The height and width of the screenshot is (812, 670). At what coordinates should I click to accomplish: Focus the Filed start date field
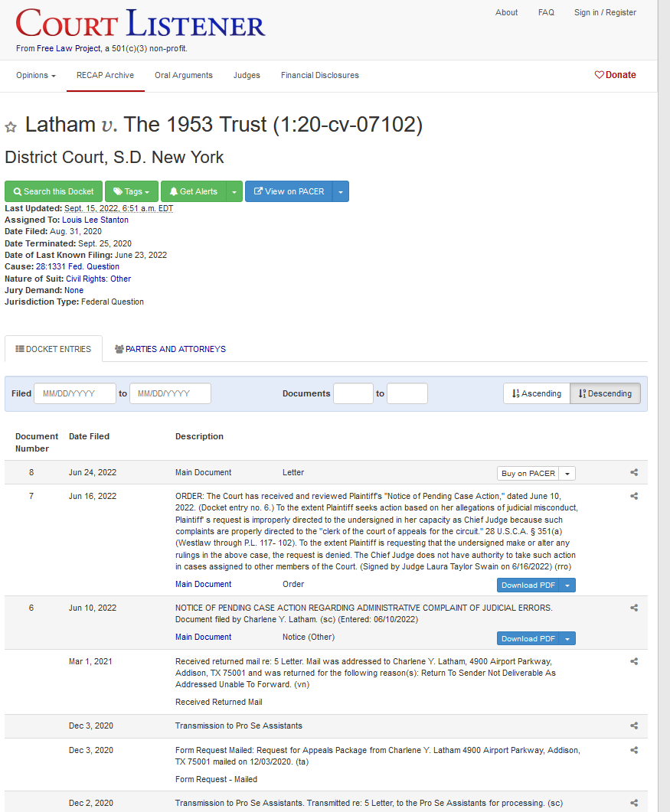[x=75, y=393]
